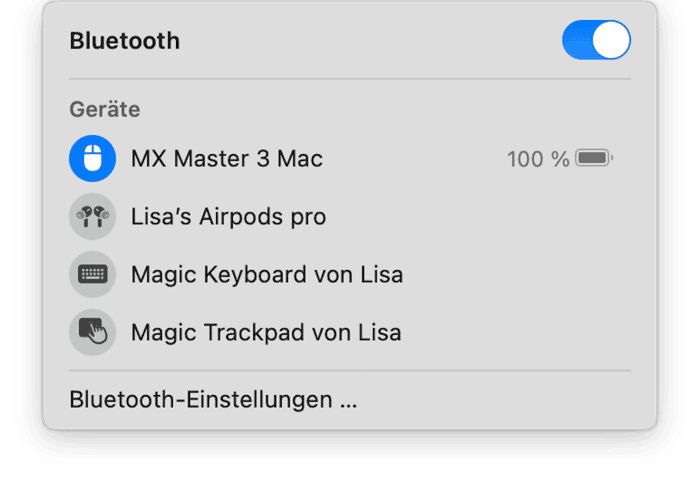
Task: Choose Magic Keyboard von Lisa entry
Action: click(x=350, y=274)
